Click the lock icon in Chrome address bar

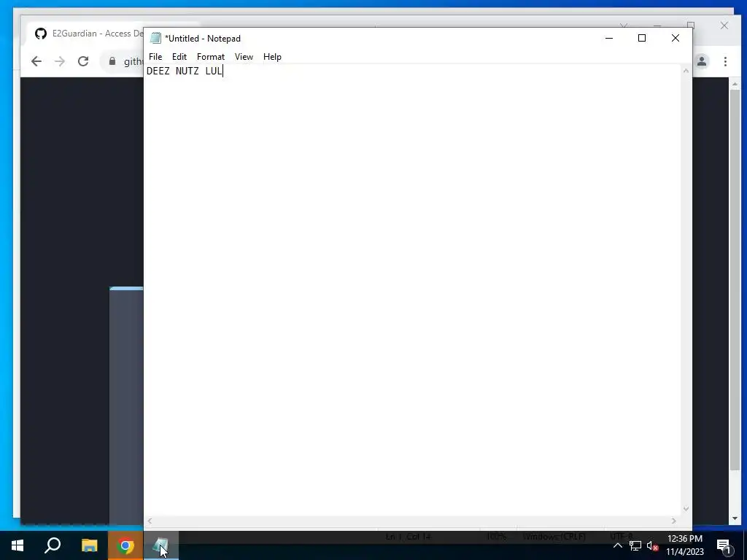click(112, 61)
